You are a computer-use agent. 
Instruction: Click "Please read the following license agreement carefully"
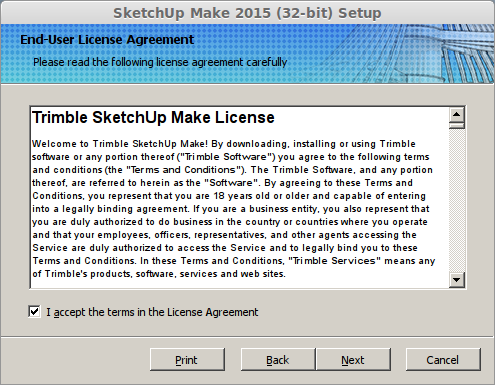[x=160, y=62]
